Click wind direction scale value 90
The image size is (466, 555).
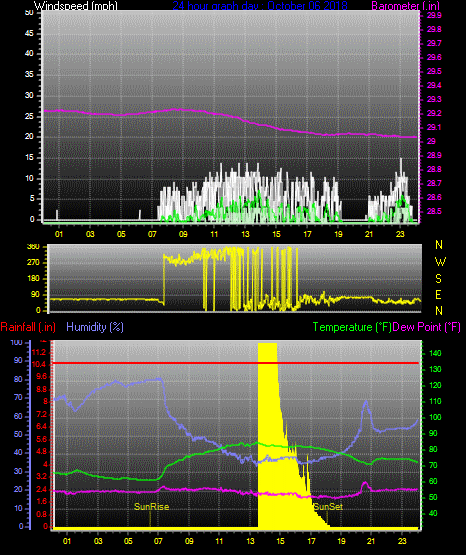pos(36,294)
